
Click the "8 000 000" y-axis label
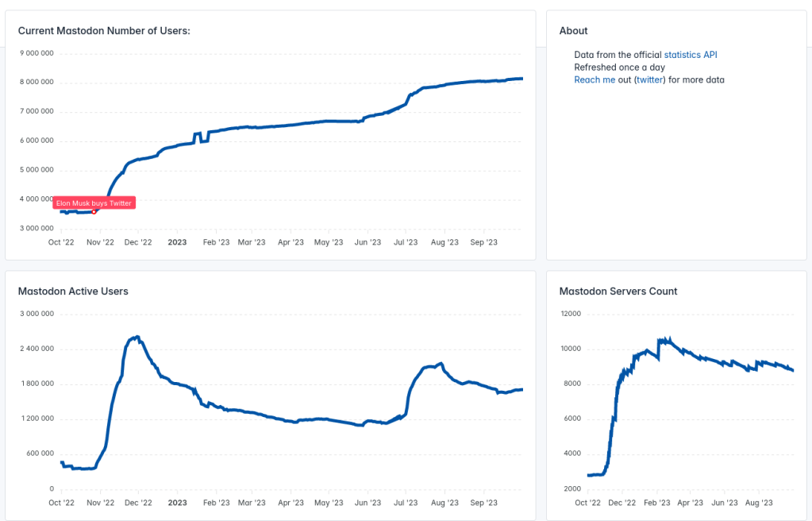click(x=36, y=83)
